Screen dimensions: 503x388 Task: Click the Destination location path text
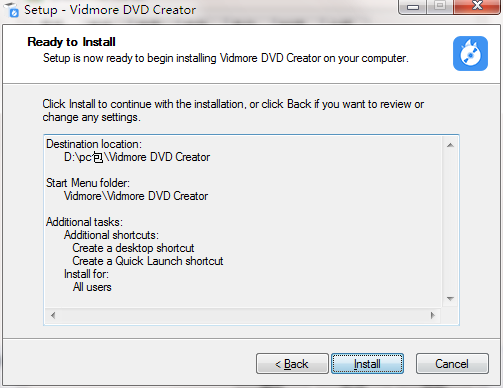coord(137,157)
